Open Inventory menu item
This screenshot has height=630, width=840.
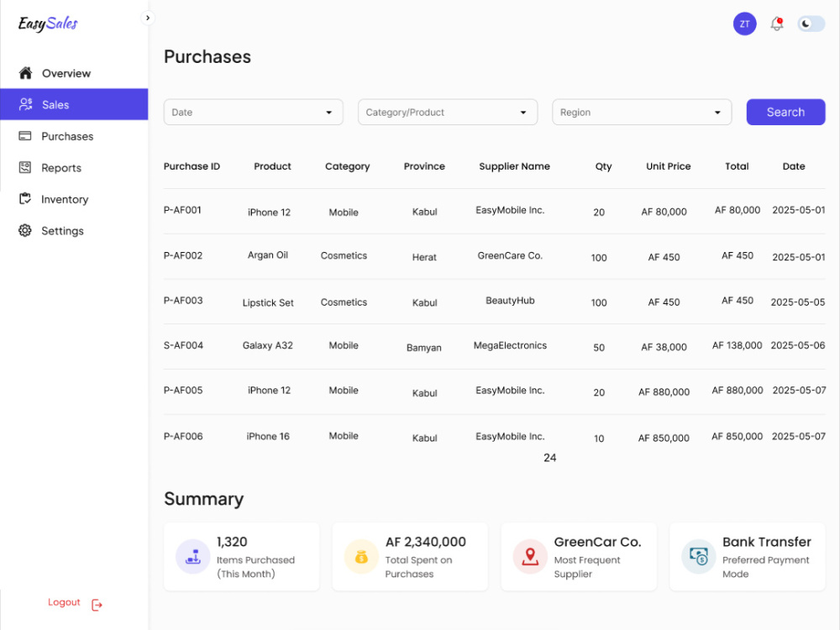pyautogui.click(x=74, y=199)
